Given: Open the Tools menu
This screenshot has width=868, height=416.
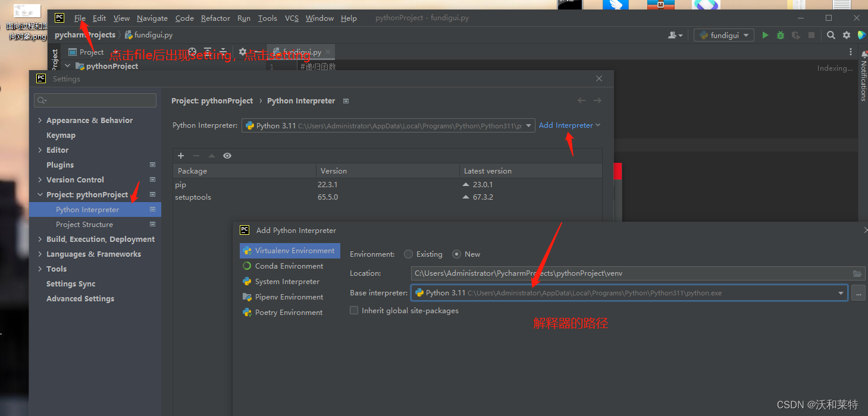Looking at the screenshot, I should [267, 18].
